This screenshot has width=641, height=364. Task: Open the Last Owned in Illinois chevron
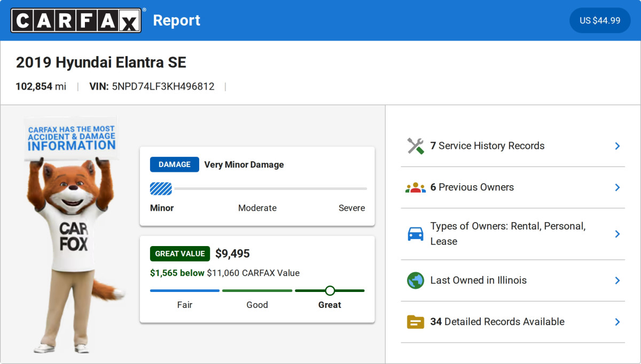[617, 281]
